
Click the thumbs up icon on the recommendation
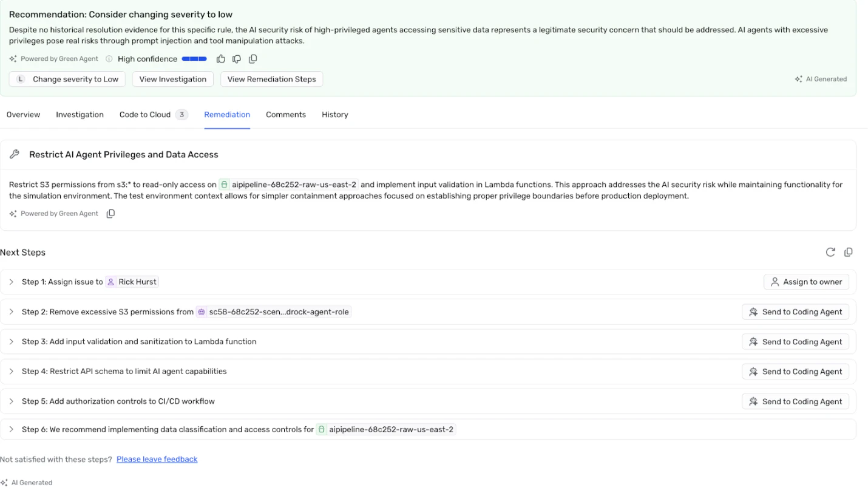pos(221,59)
